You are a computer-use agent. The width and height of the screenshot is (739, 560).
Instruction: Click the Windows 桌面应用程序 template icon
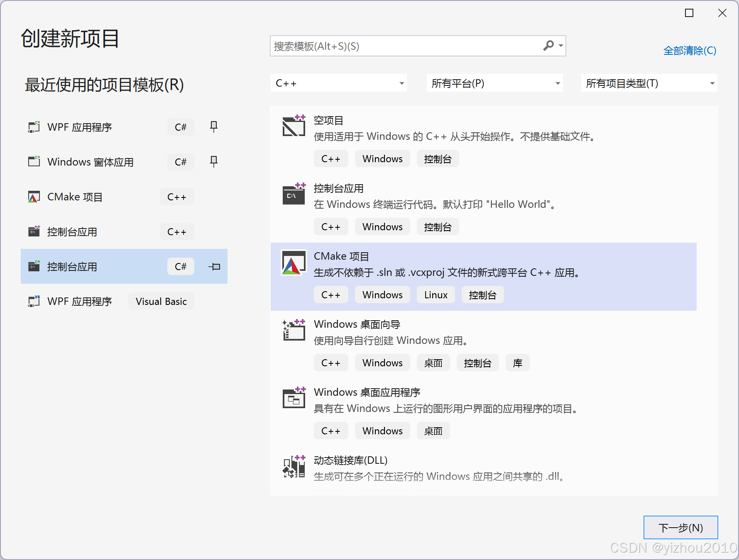tap(294, 398)
